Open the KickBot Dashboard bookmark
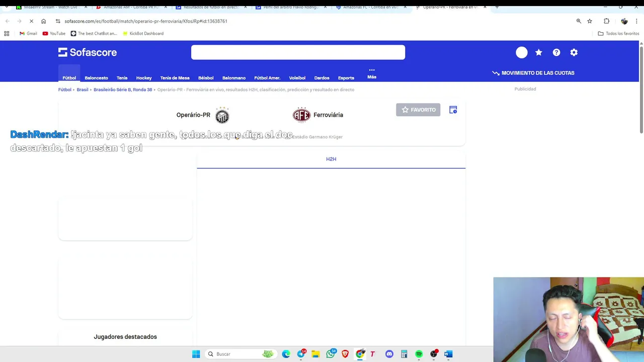Viewport: 644px width, 362px height. (143, 33)
